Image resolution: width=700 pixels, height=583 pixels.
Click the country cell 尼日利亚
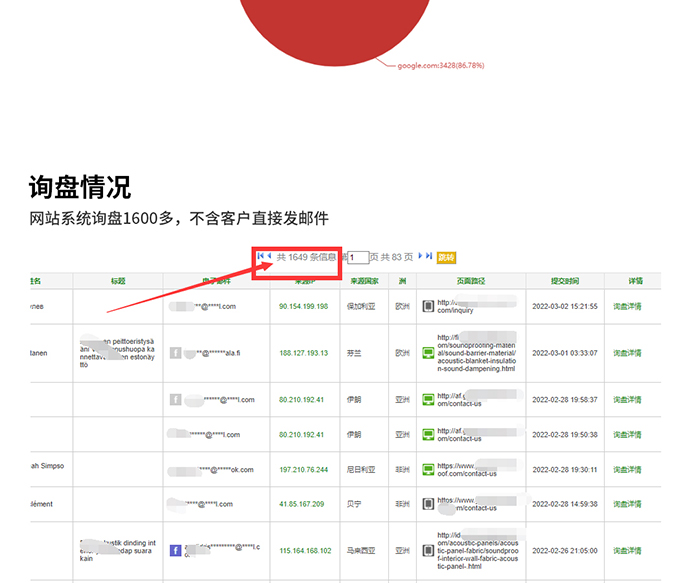pyautogui.click(x=361, y=470)
